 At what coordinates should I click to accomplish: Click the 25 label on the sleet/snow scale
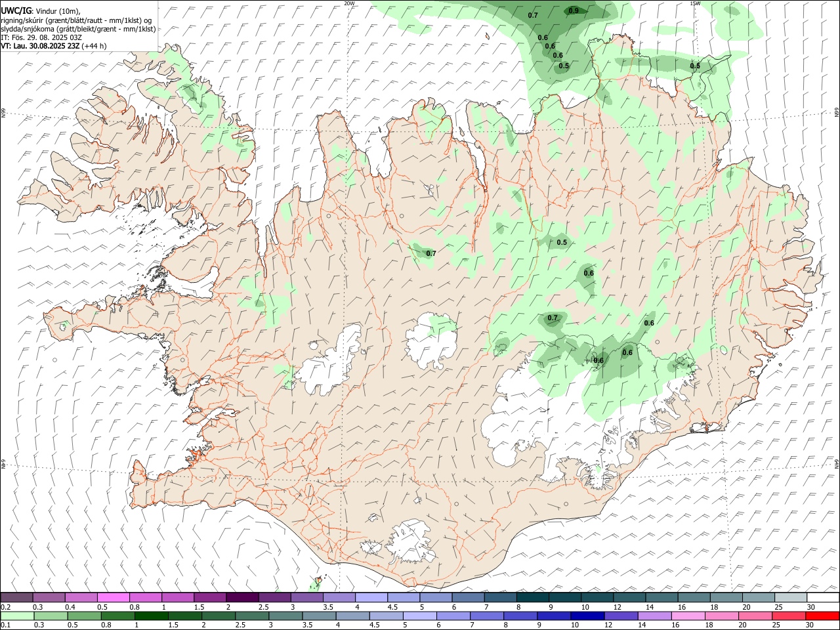pos(780,607)
